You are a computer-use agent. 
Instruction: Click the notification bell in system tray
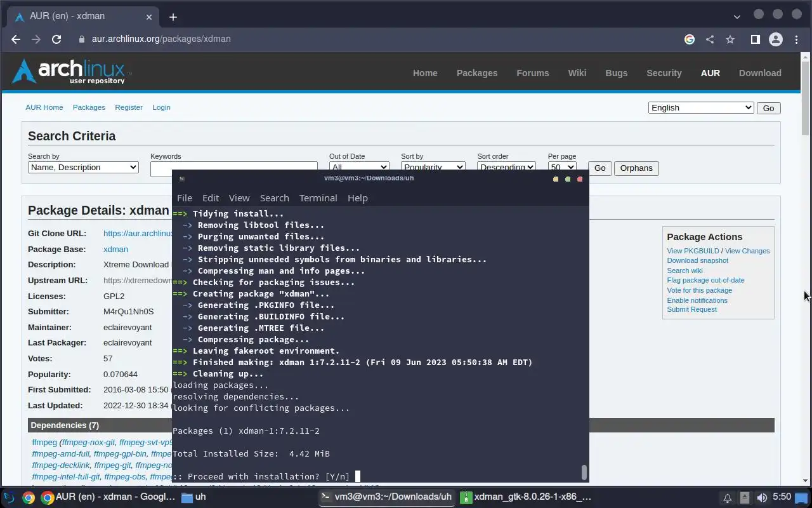727,498
